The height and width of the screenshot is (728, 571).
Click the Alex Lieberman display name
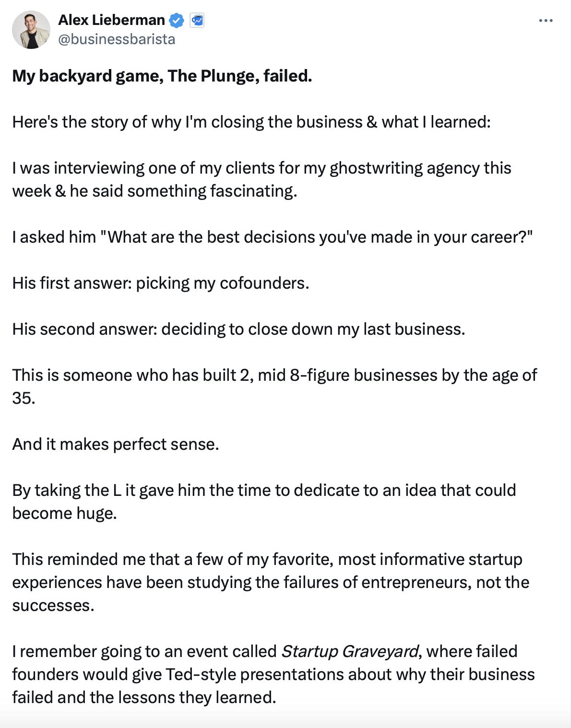[x=111, y=20]
